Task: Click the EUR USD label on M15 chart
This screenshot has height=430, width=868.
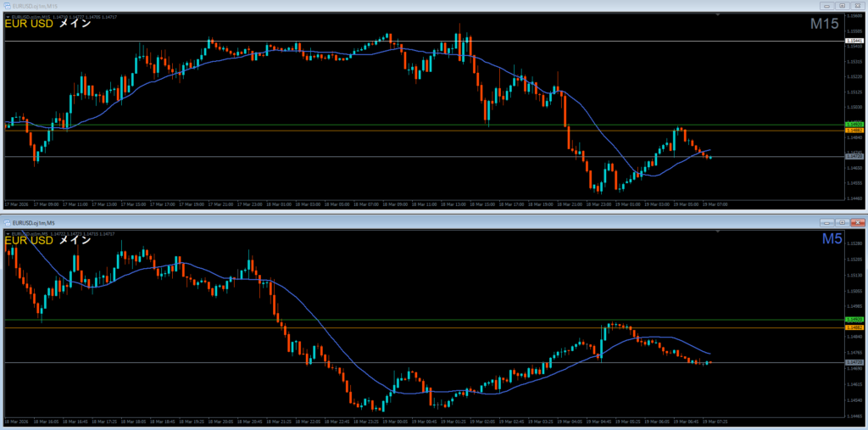Action: point(28,25)
